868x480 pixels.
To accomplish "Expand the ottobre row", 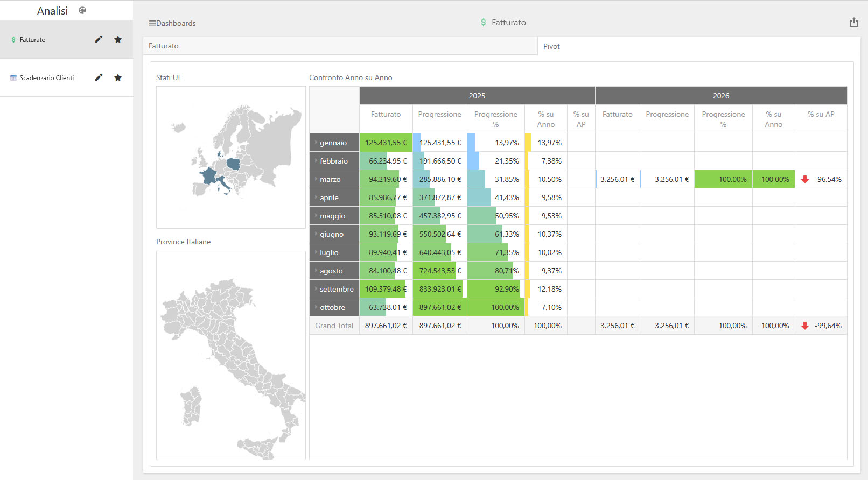I will pos(316,307).
